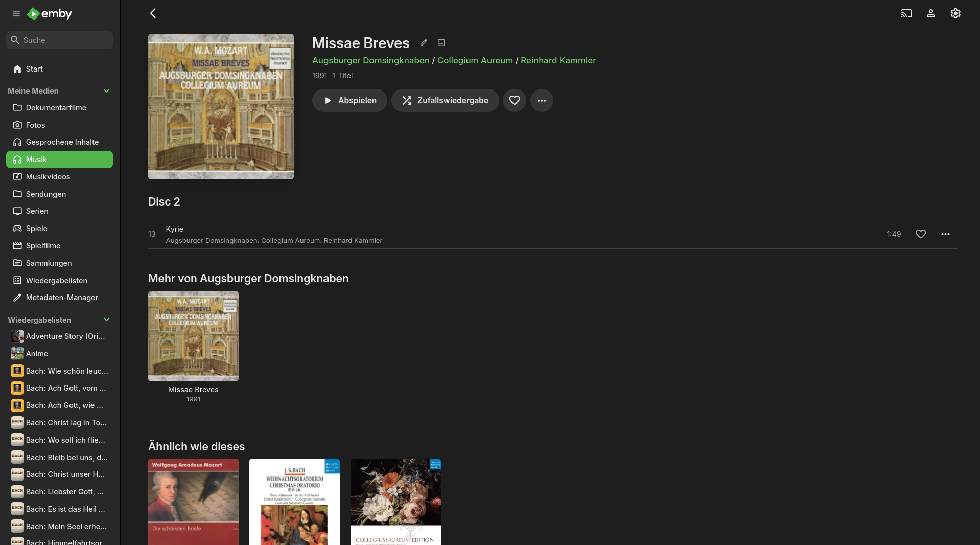Open playlist Bach: Christ unser H...
Viewport: 980px width, 545px height.
coord(59,474)
